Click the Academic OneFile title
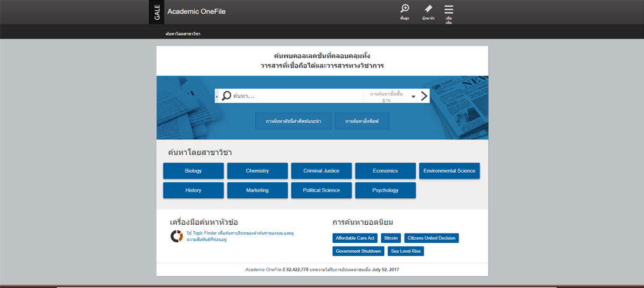This screenshot has height=288, width=644. 196,12
